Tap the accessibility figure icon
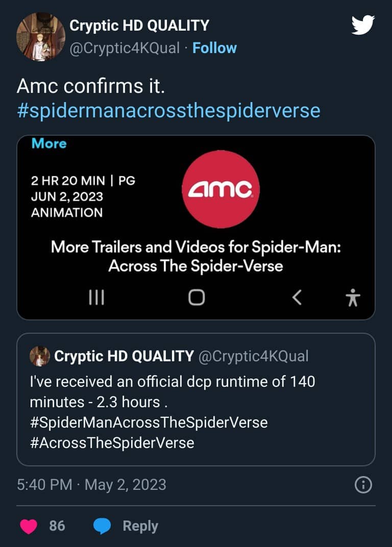392x547 pixels. 353,297
